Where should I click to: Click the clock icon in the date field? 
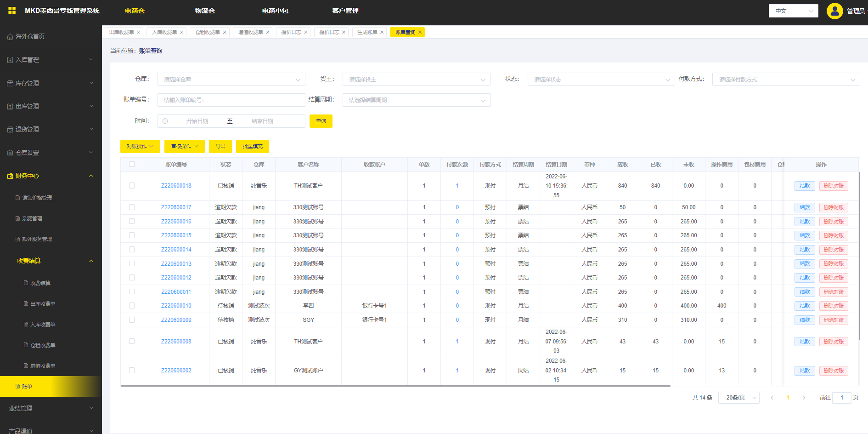pyautogui.click(x=165, y=121)
